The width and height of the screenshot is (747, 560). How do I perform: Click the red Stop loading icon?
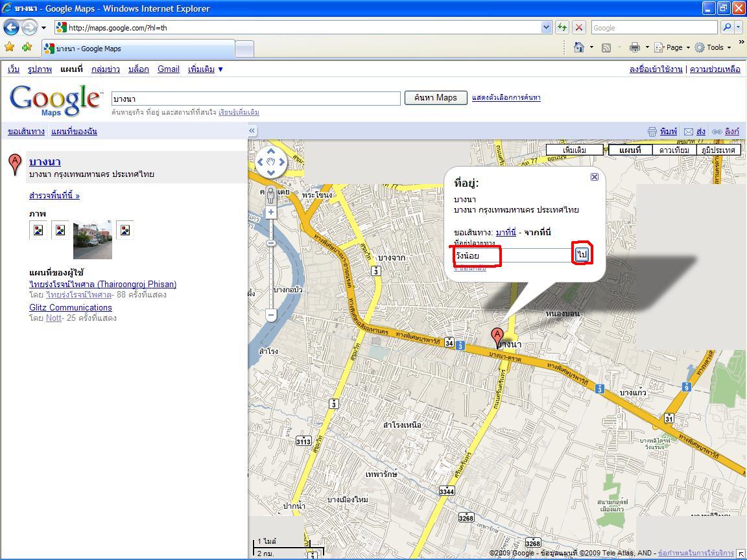click(x=579, y=28)
